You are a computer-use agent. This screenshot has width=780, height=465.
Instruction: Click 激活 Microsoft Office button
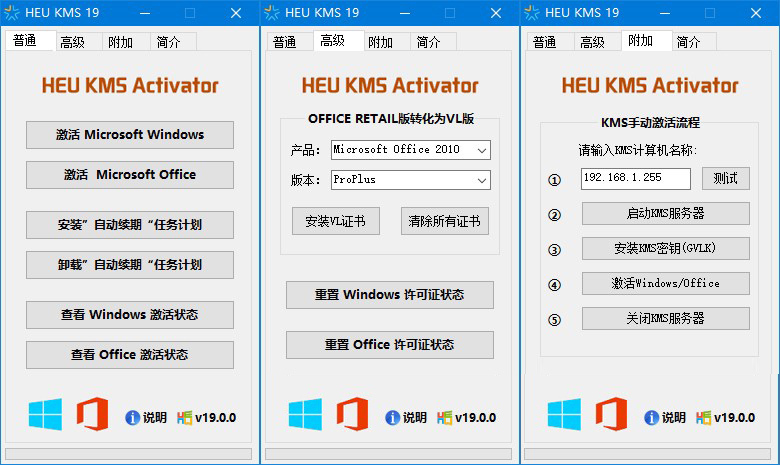coord(130,175)
